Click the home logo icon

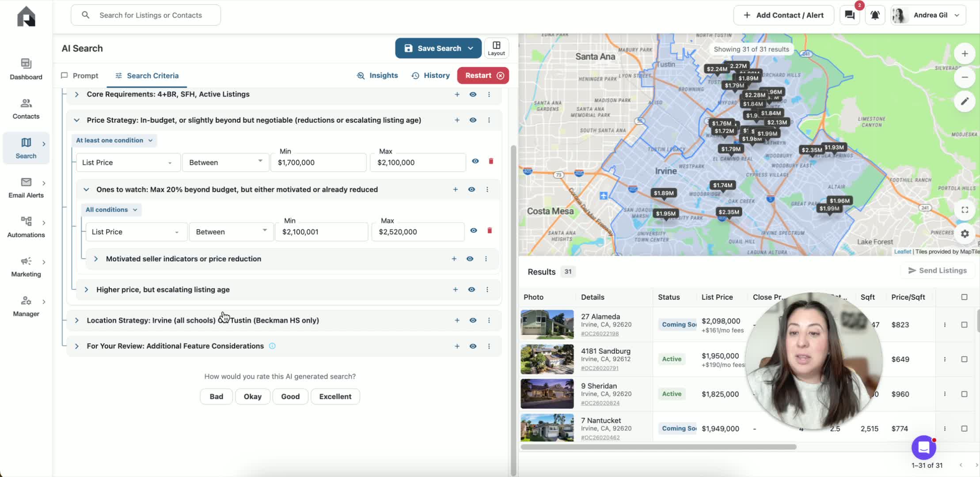[26, 16]
